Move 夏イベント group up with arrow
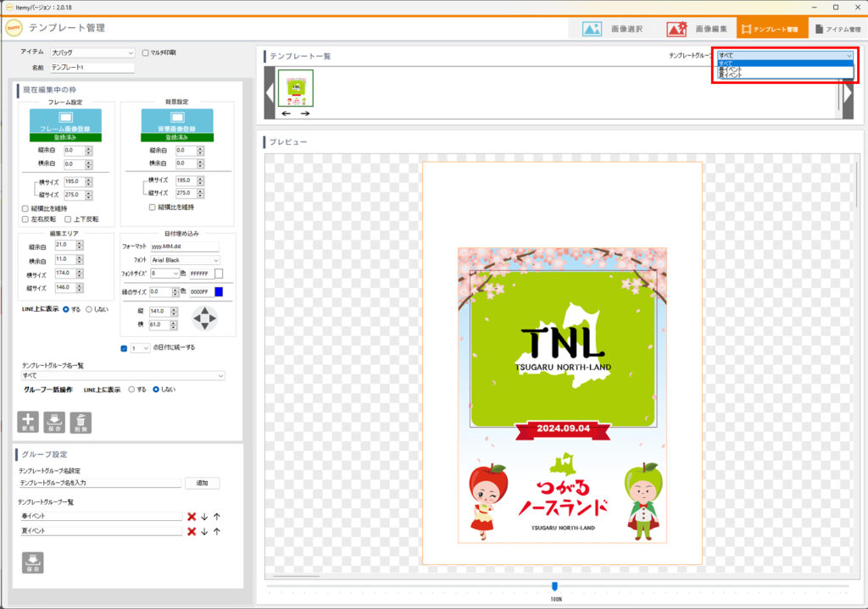 (x=217, y=531)
